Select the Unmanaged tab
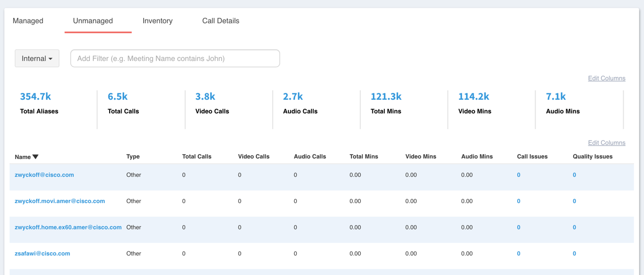 click(93, 21)
